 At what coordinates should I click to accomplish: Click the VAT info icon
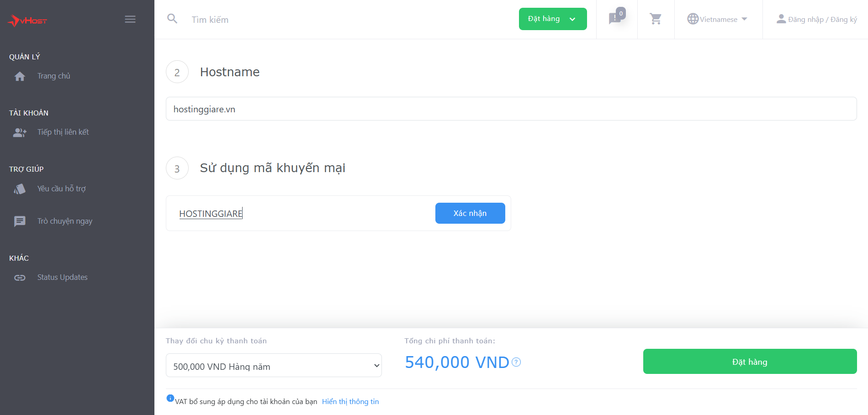[x=170, y=398]
